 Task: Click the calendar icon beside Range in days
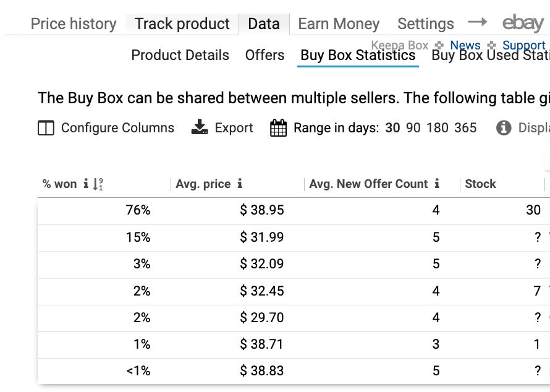click(277, 127)
